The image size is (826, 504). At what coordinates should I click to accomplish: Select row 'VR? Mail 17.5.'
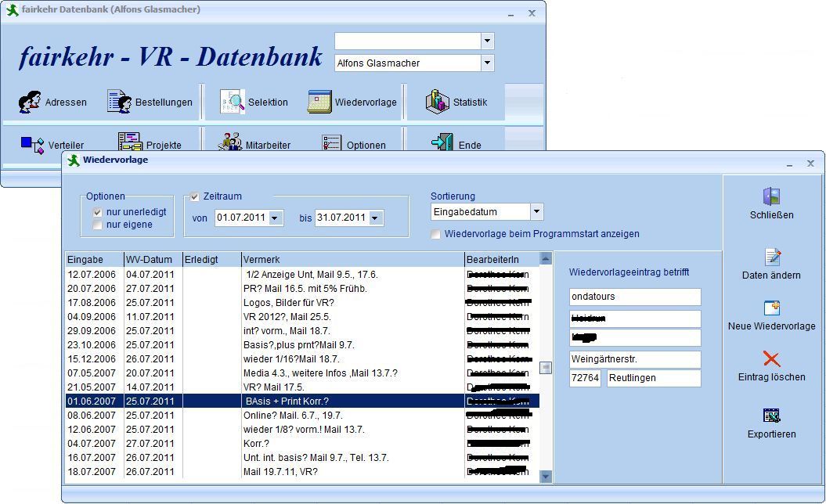pyautogui.click(x=302, y=387)
